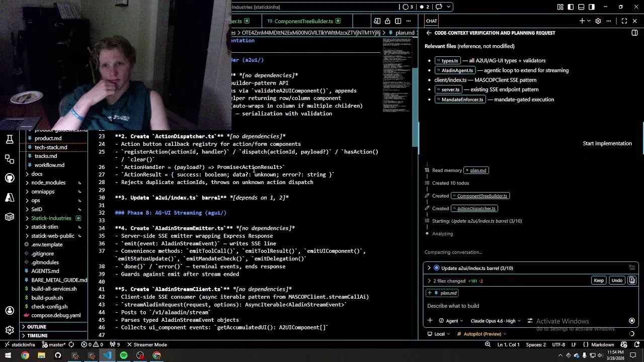Click the master branch in status bar
The image size is (644, 362).
pyautogui.click(x=54, y=344)
